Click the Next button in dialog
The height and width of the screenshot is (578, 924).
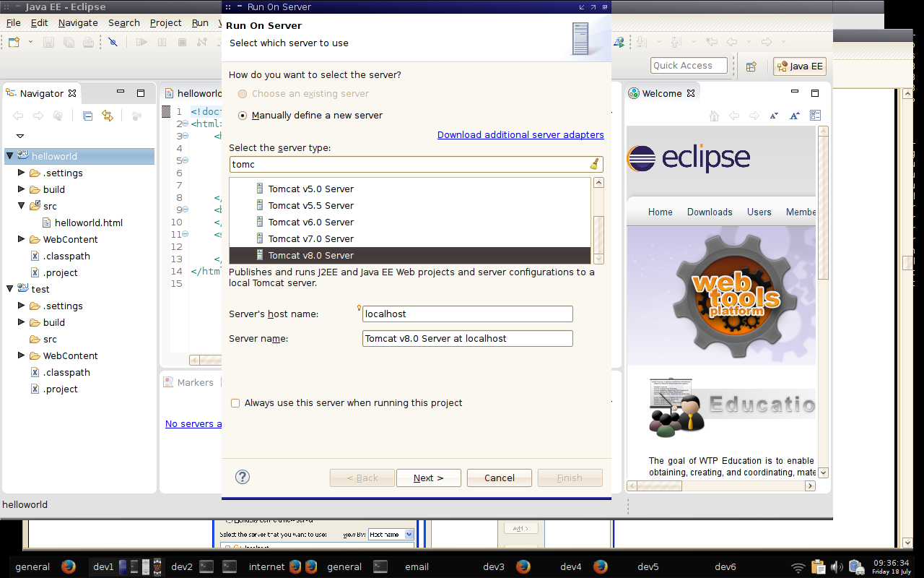click(x=429, y=478)
